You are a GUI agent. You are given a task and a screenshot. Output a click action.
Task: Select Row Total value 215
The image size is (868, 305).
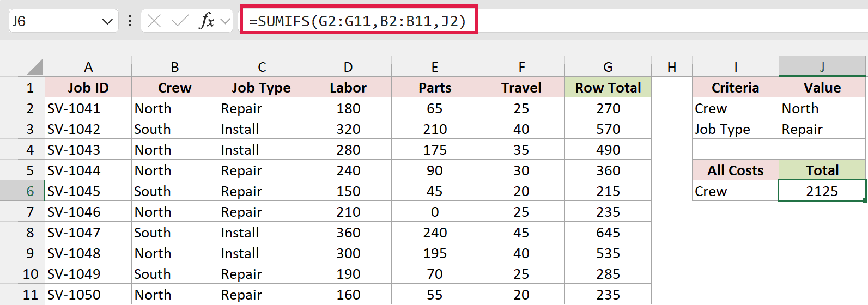click(x=608, y=191)
